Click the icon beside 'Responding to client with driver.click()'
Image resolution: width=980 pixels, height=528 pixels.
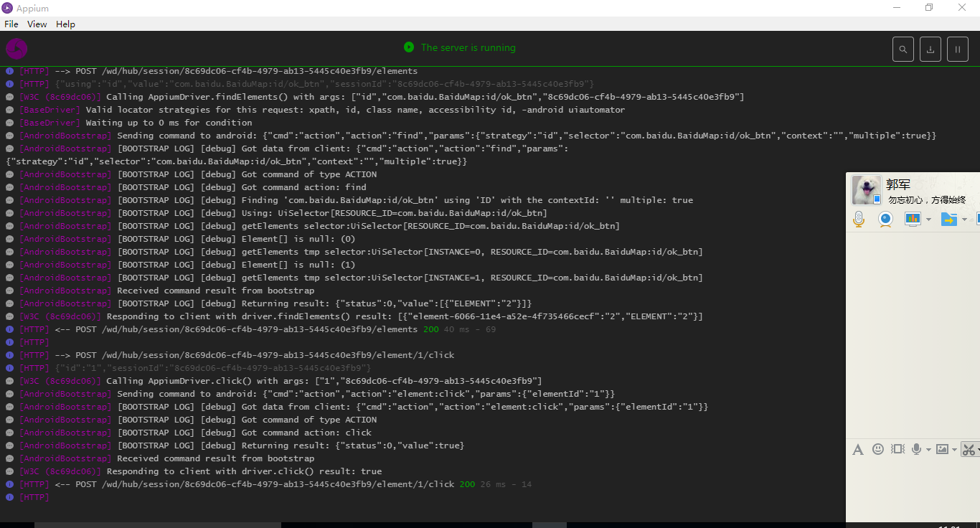tap(10, 471)
